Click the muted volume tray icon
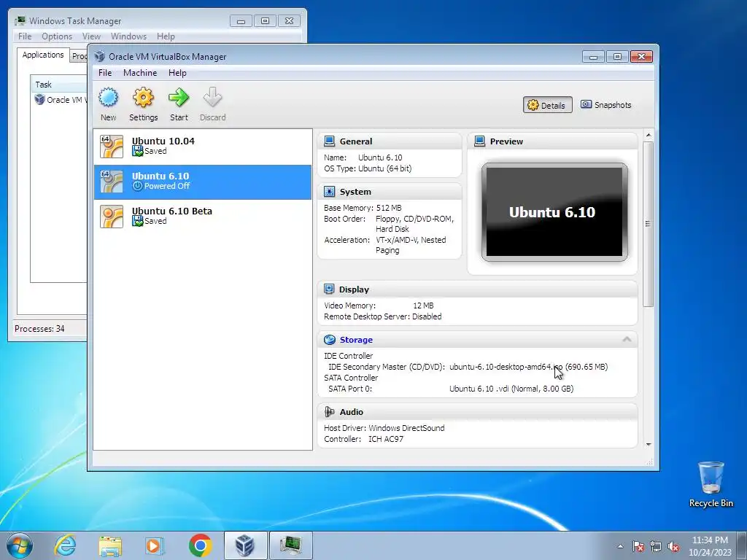 click(x=673, y=546)
